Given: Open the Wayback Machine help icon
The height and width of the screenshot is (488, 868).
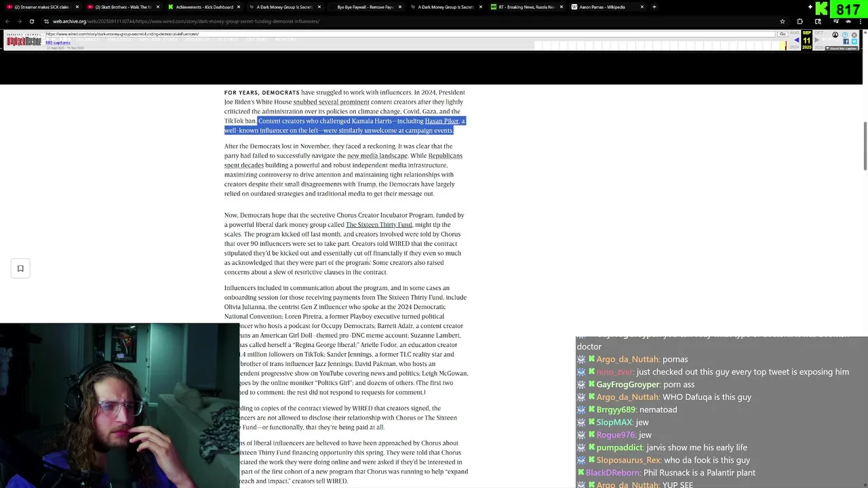Looking at the screenshot, I should click(x=845, y=35).
